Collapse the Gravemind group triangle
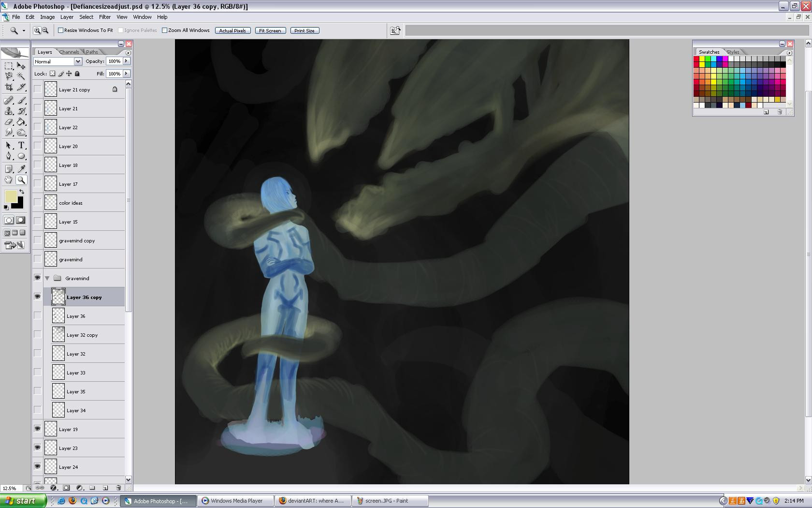The image size is (812, 508). 47,278
